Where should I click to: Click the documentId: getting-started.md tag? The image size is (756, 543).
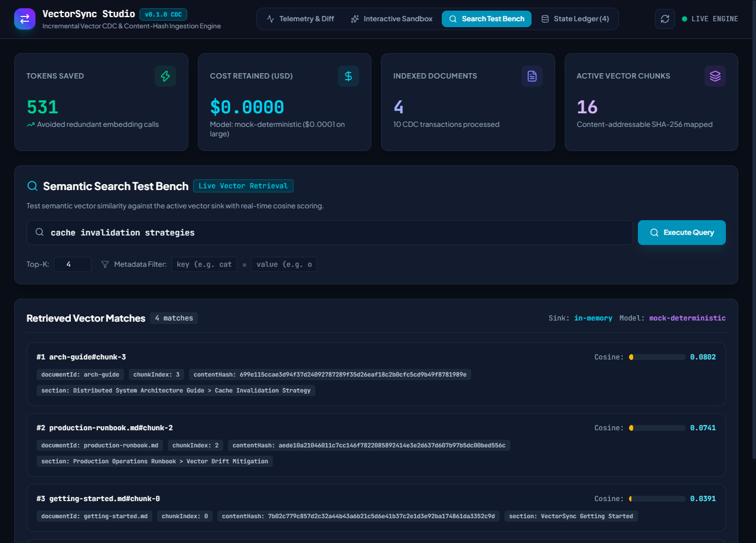[x=94, y=516]
